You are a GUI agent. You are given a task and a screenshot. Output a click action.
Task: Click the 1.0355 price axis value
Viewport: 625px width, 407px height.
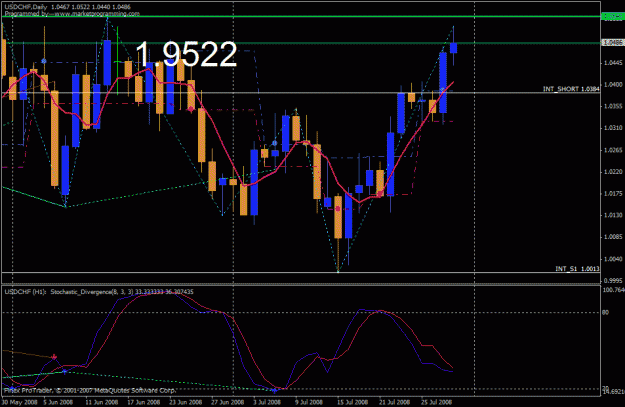[613, 106]
